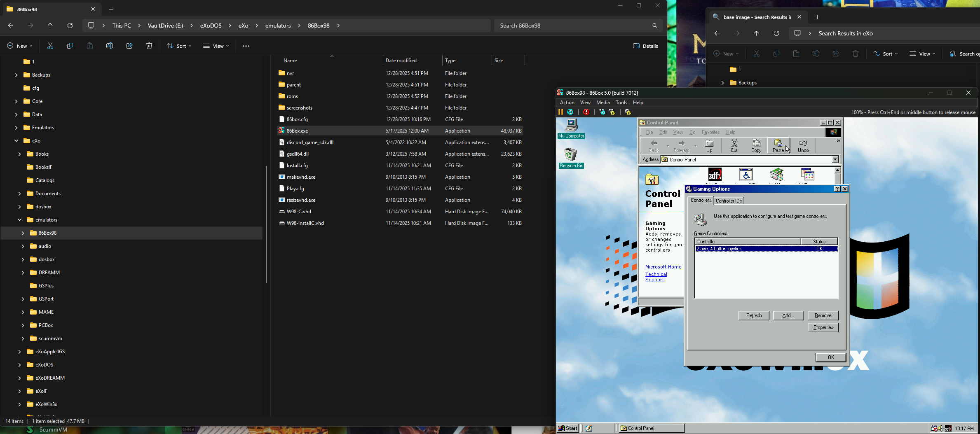Click the red power shutdown icon
980x434 pixels.
pos(586,112)
